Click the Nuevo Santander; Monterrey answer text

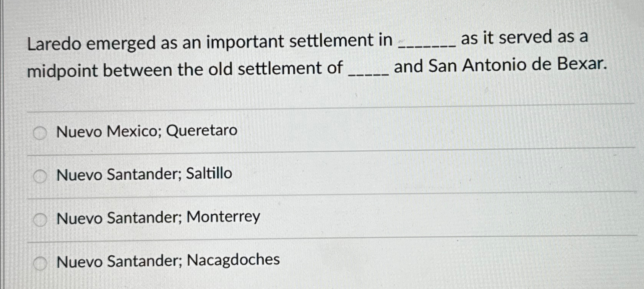[158, 217]
